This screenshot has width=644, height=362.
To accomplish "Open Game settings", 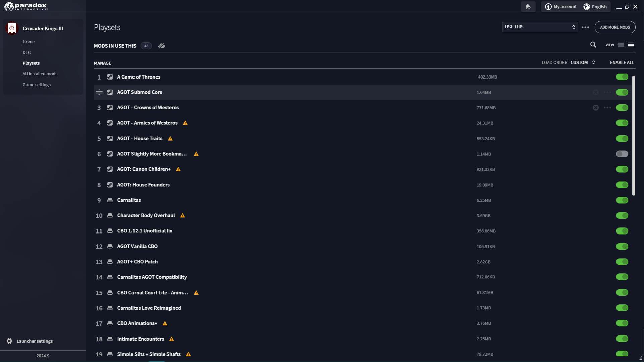I will click(x=37, y=85).
